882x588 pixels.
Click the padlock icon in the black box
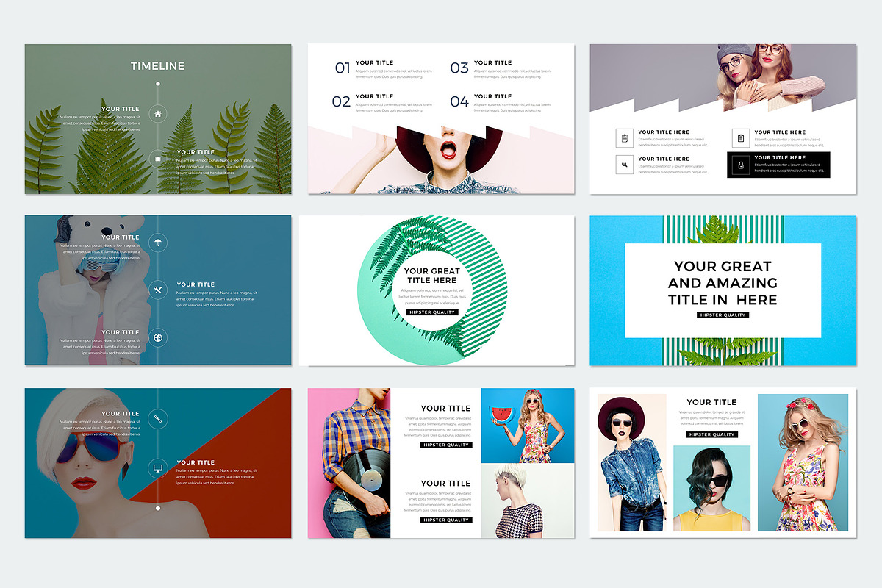point(741,165)
